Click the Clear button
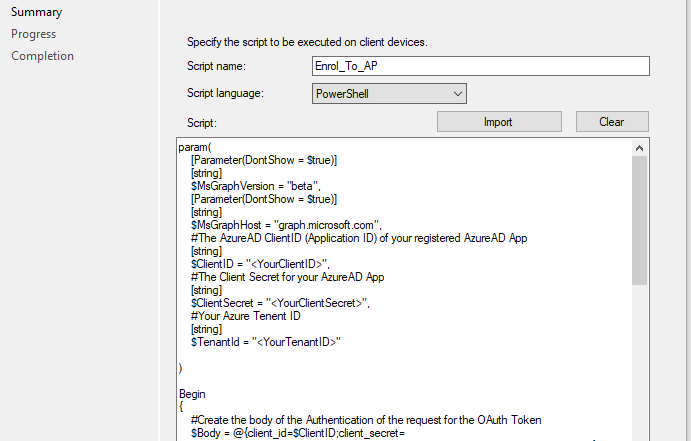Image resolution: width=691 pixels, height=441 pixels. [x=612, y=122]
